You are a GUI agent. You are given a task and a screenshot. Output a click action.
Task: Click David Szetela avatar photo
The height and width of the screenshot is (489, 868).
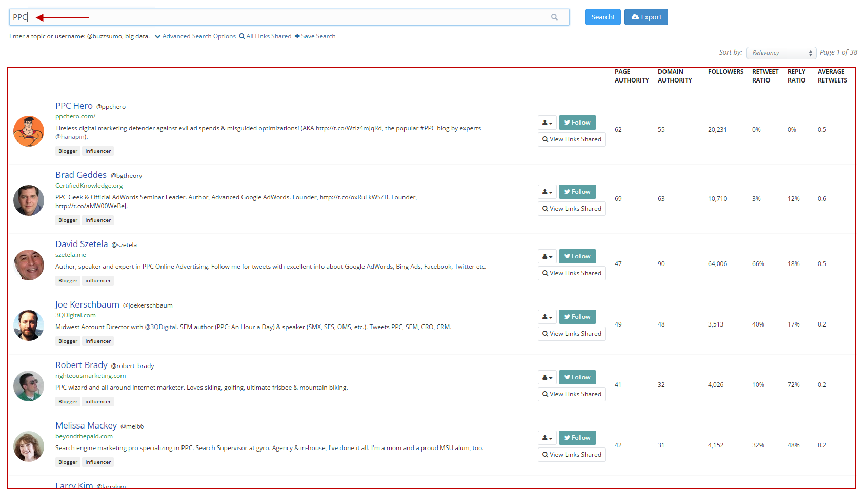tap(29, 265)
